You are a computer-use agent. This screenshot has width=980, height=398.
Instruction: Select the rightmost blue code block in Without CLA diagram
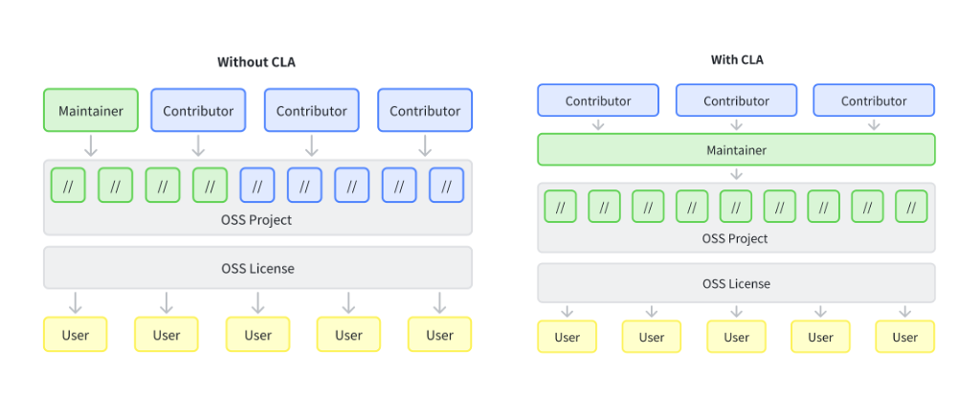446,186
